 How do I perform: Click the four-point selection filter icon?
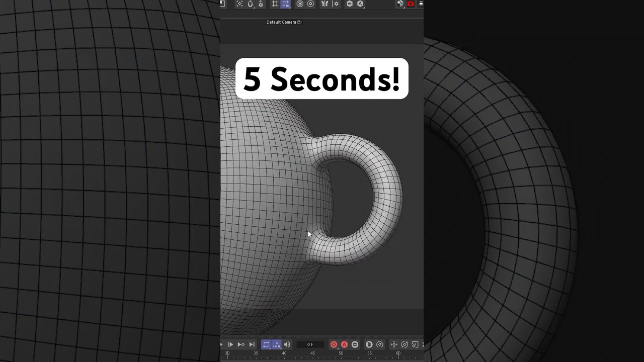(x=239, y=4)
